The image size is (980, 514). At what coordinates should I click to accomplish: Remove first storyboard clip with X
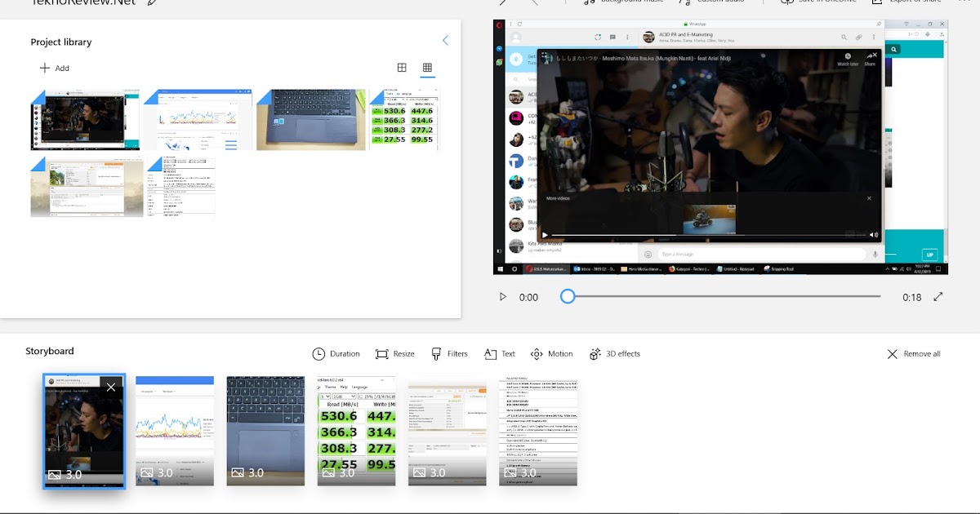pyautogui.click(x=111, y=388)
